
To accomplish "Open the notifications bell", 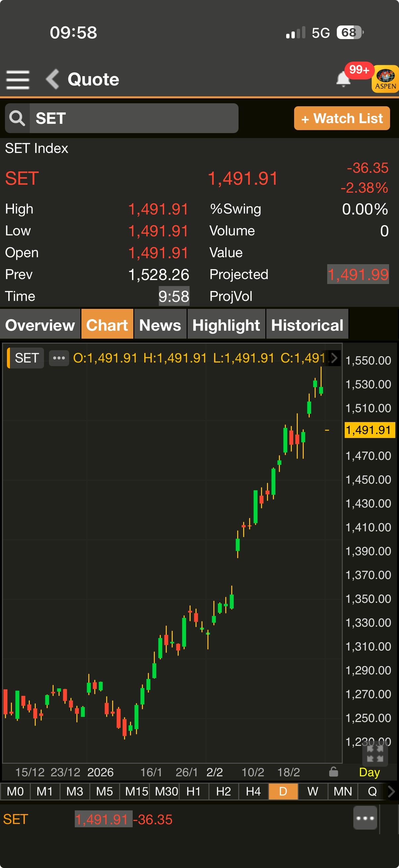I will pos(343,79).
